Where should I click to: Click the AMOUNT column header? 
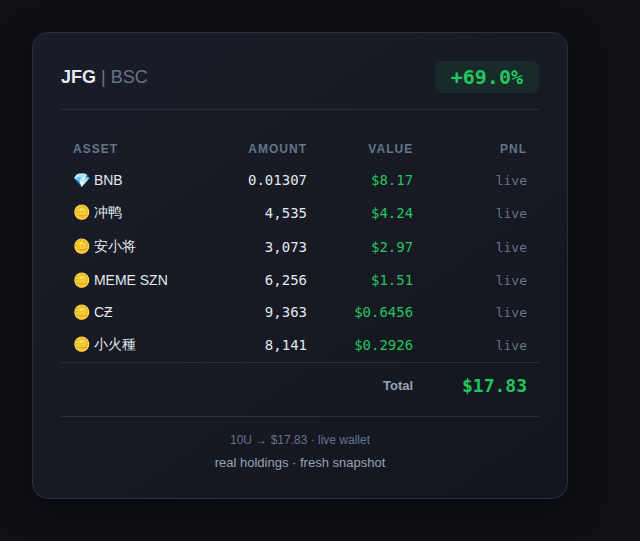click(x=278, y=149)
